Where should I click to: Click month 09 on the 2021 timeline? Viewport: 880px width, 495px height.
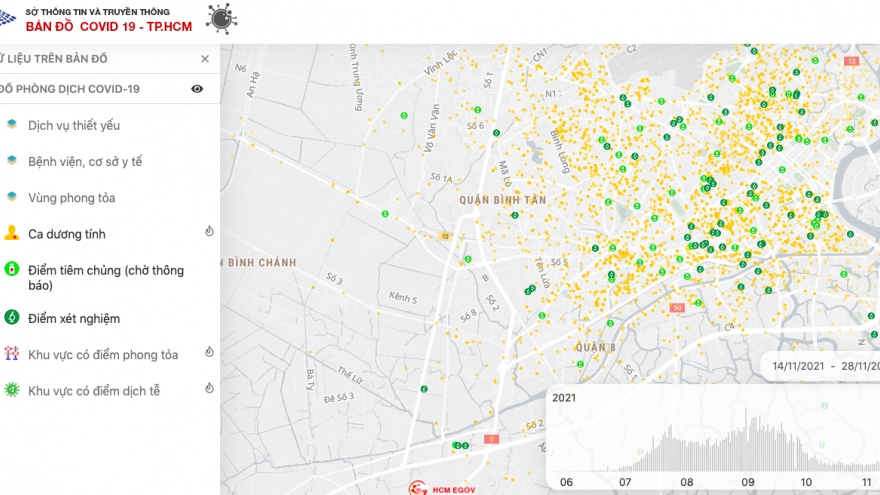click(748, 482)
